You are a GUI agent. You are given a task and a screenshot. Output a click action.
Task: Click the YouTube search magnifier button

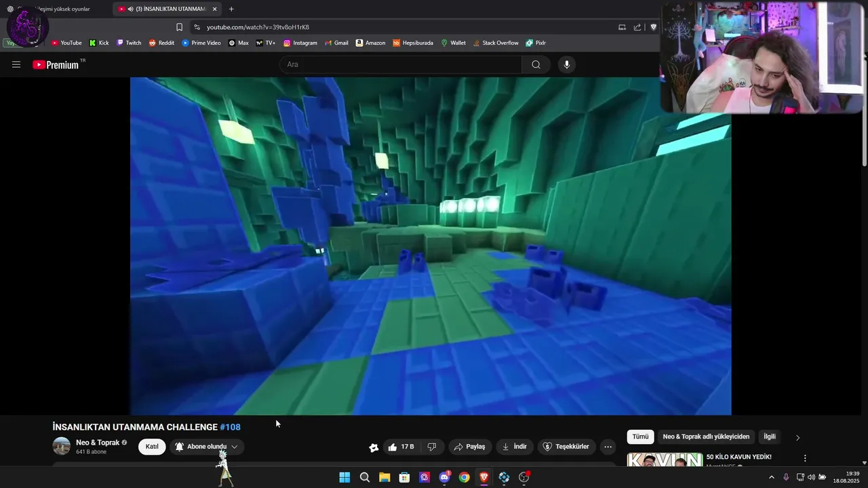point(536,64)
